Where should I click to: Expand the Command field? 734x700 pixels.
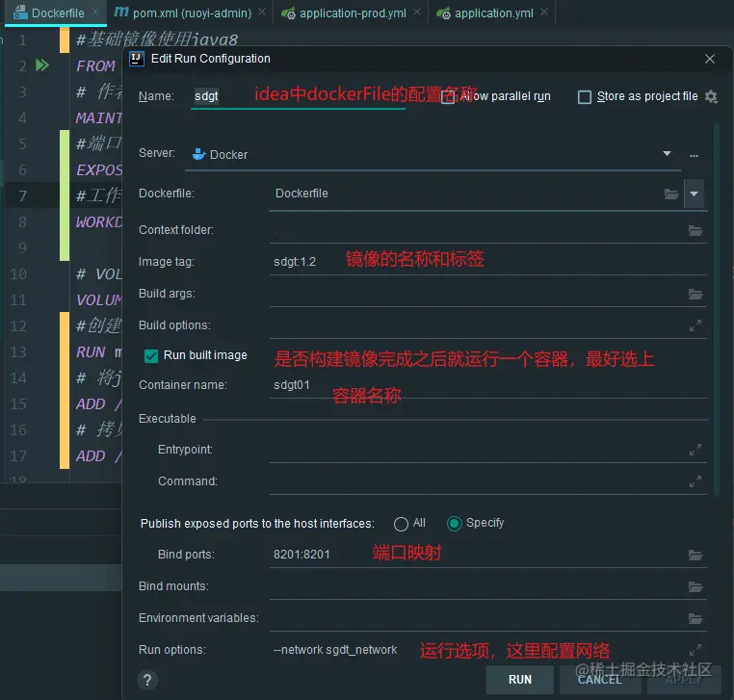click(x=695, y=481)
